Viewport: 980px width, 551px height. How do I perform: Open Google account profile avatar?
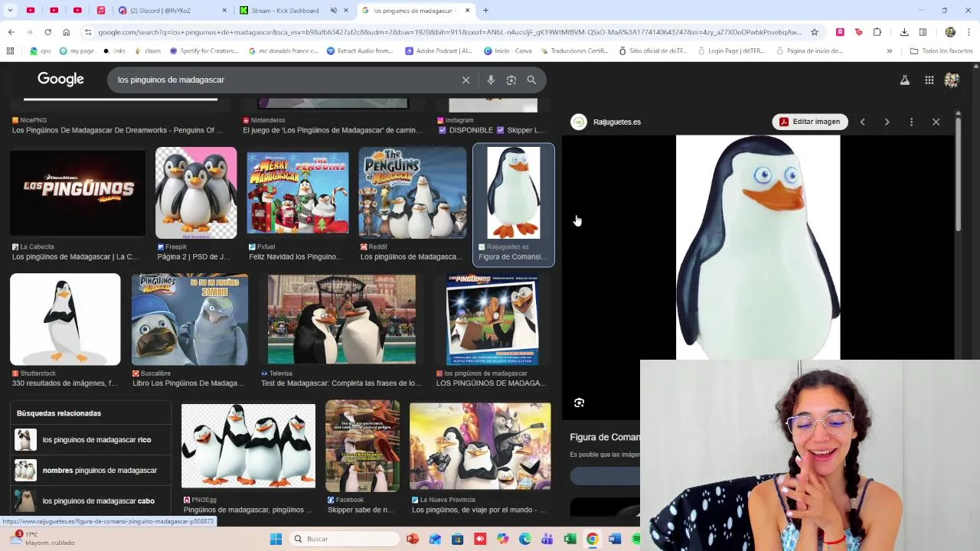coord(952,80)
